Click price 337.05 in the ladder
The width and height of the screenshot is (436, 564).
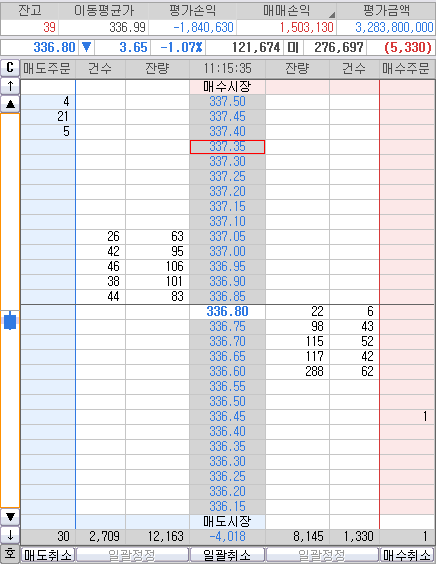click(x=227, y=237)
